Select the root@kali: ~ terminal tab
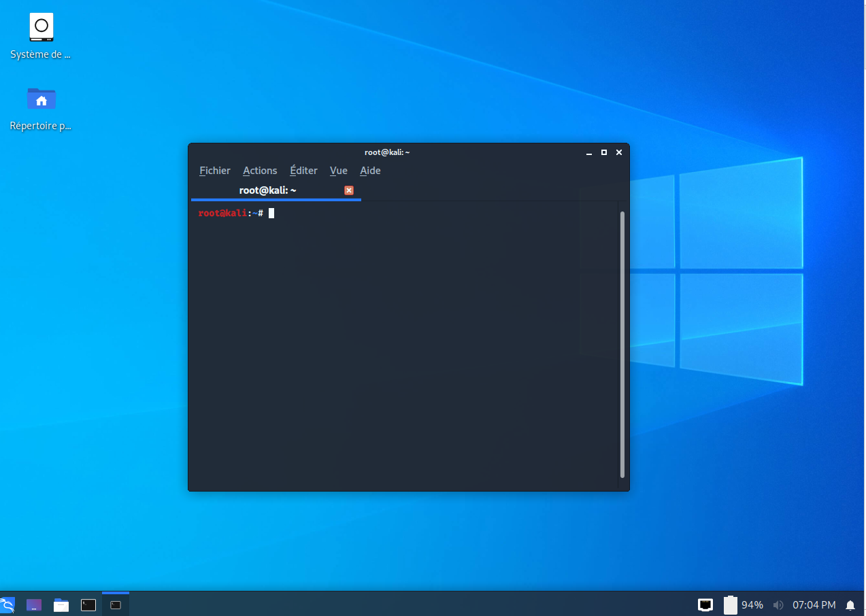The height and width of the screenshot is (616, 866). coord(267,190)
